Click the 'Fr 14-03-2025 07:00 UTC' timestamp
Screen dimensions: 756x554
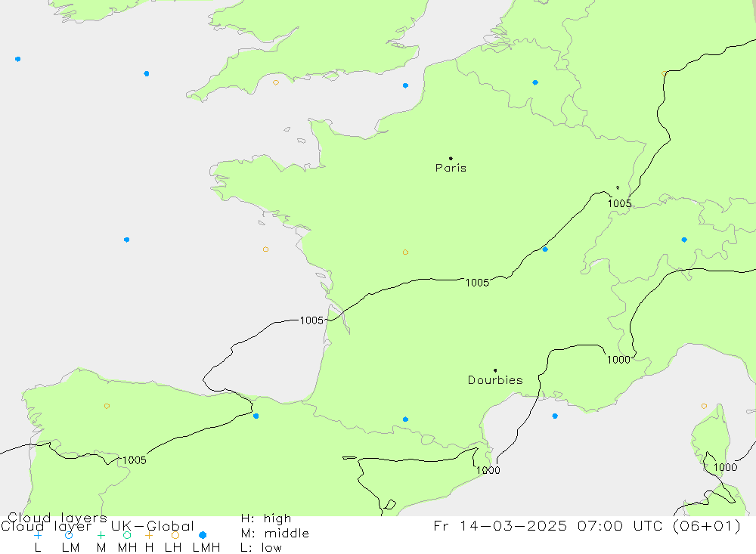550,525
